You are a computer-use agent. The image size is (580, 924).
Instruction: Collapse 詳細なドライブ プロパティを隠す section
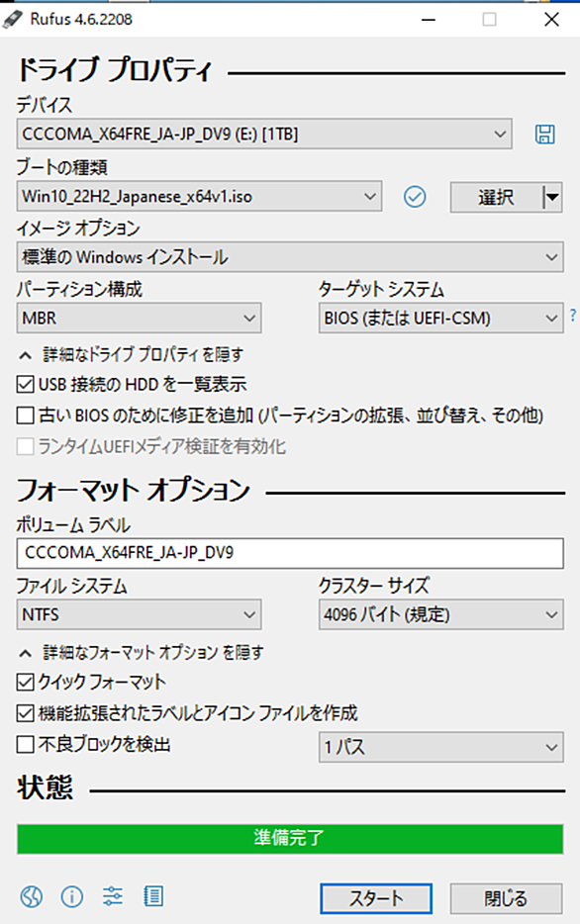(x=131, y=355)
